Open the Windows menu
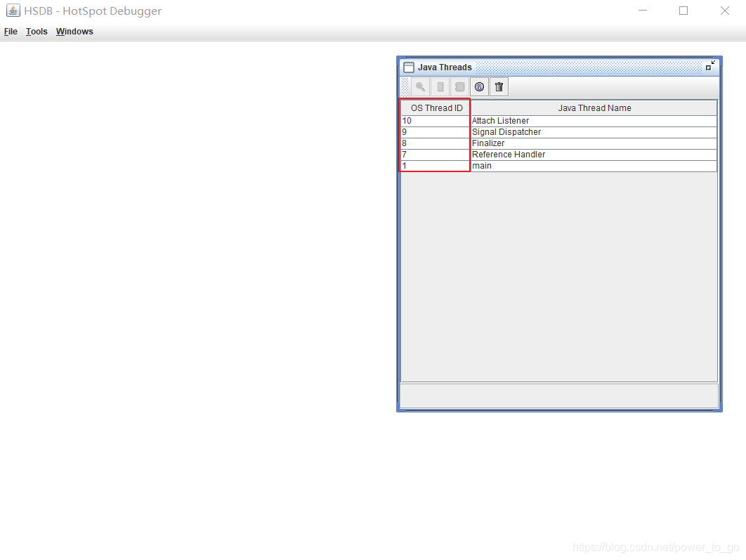Image resolution: width=746 pixels, height=560 pixels. [74, 32]
